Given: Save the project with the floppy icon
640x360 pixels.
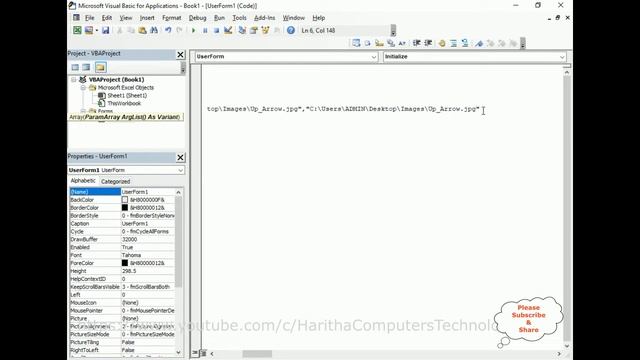Looking at the screenshot, I should 106,30.
